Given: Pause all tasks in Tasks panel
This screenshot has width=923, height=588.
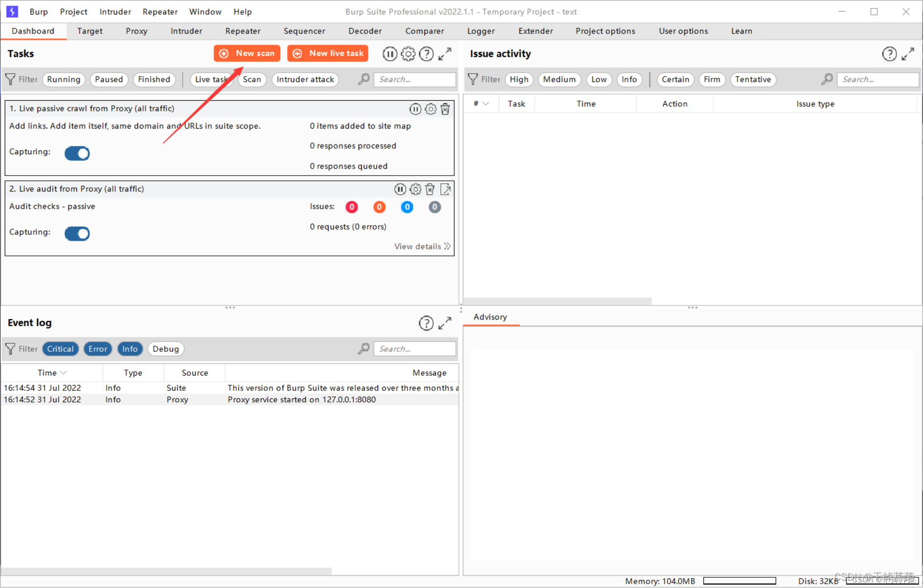Looking at the screenshot, I should coord(390,54).
